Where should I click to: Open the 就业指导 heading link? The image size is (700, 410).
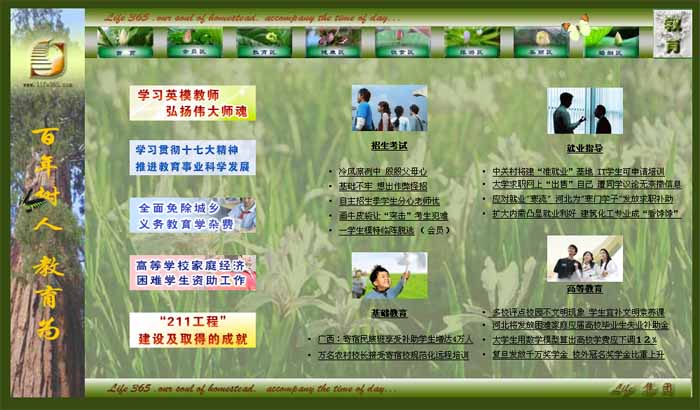click(584, 148)
